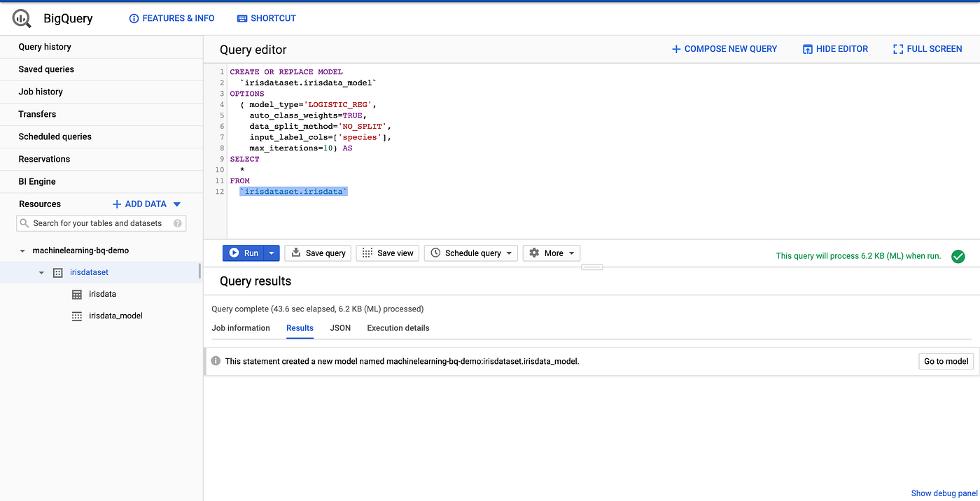
Task: Click the Go to model button
Action: (x=946, y=361)
